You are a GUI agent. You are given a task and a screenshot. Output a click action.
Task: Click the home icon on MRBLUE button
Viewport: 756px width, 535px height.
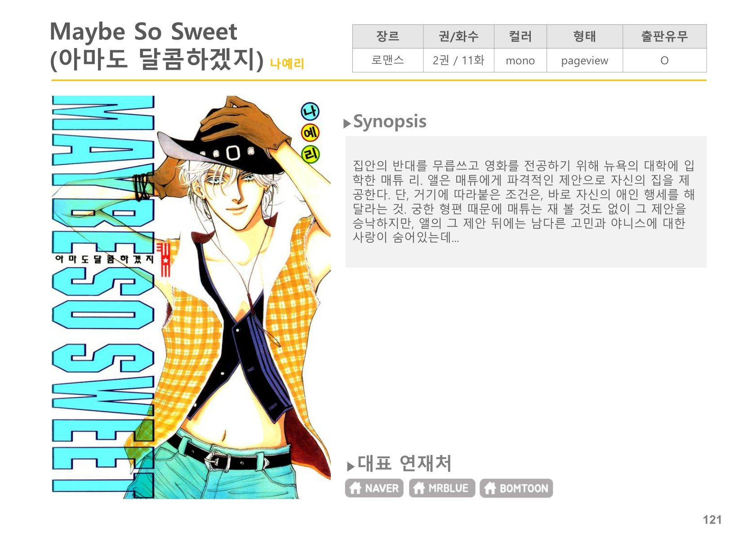tap(419, 488)
